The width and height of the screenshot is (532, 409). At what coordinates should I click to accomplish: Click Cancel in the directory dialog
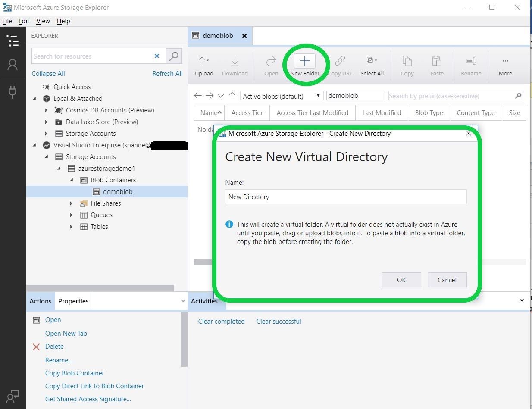pyautogui.click(x=447, y=280)
